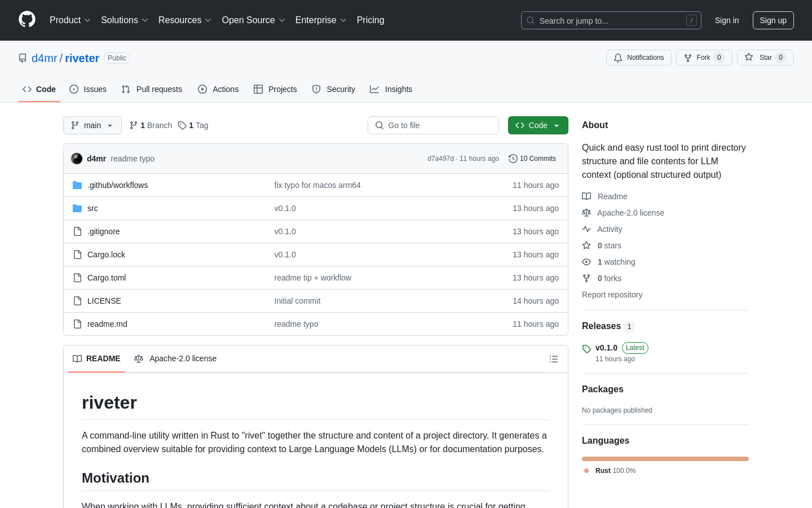Click the Go to file search box

[433, 125]
